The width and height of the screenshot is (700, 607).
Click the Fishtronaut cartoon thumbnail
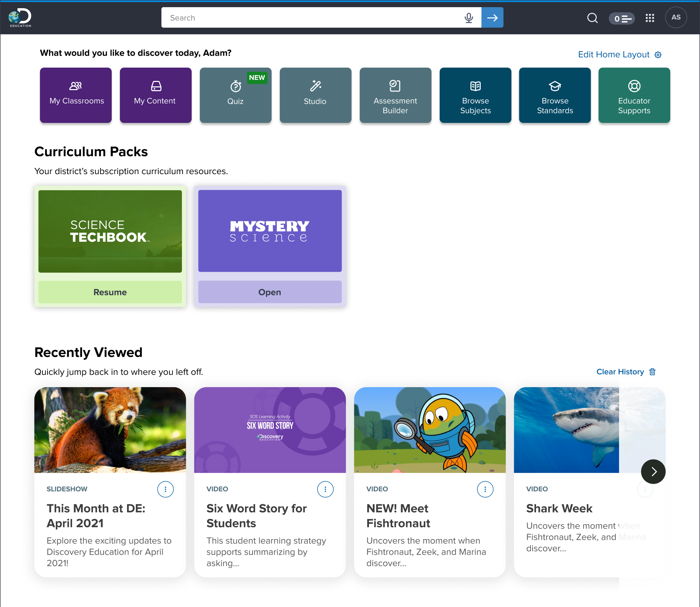tap(430, 430)
